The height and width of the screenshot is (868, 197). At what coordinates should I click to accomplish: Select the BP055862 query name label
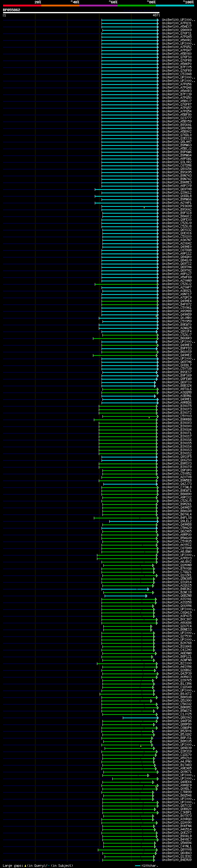(x=11, y=10)
